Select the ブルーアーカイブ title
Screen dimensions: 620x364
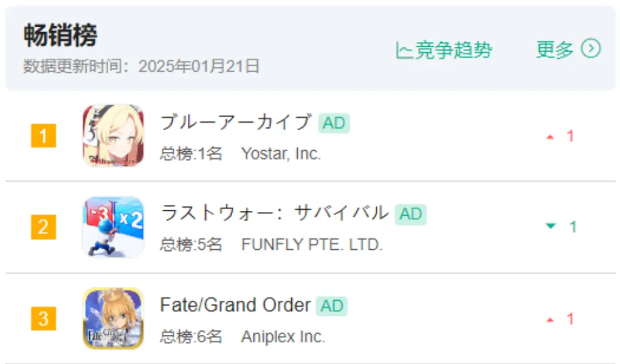click(236, 122)
